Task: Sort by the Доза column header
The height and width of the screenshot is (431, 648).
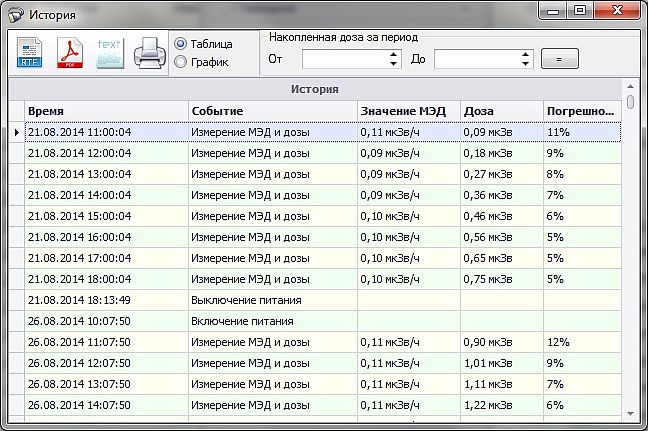Action: [x=502, y=111]
